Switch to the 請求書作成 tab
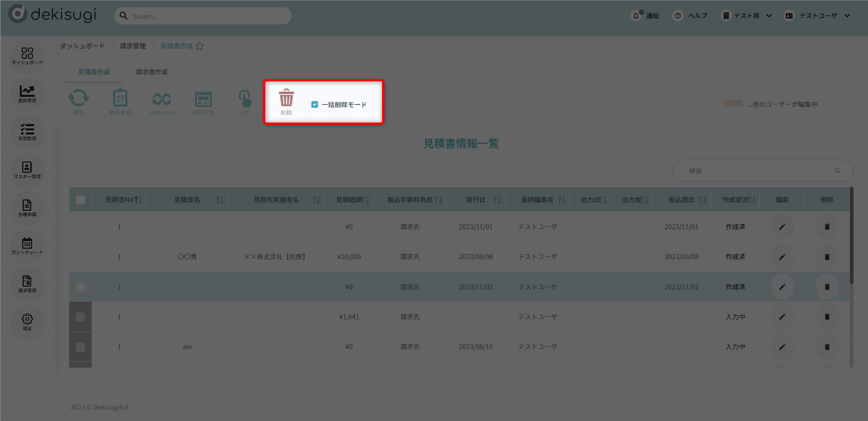This screenshot has width=868, height=421. pos(151,72)
